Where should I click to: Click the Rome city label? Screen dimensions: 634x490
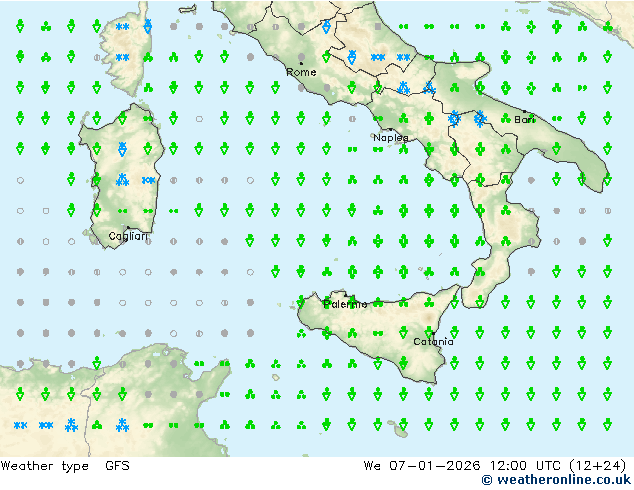point(301,72)
